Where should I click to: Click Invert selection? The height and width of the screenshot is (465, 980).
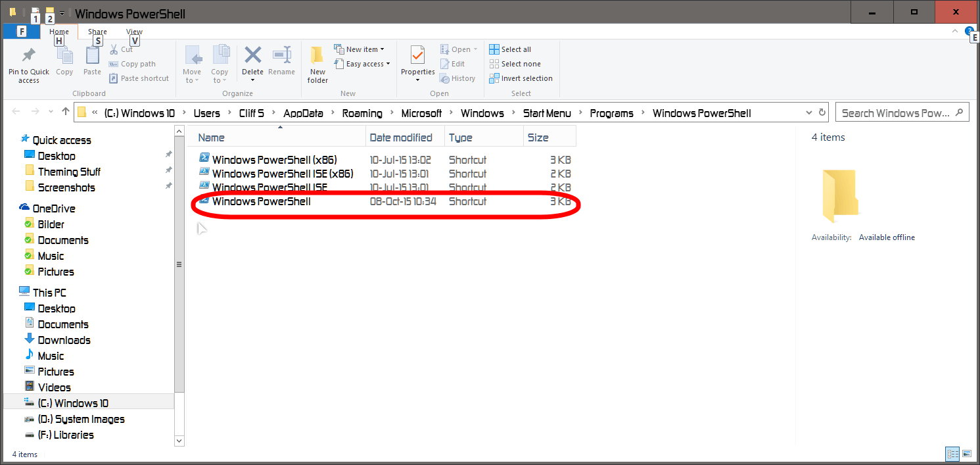[x=521, y=78]
